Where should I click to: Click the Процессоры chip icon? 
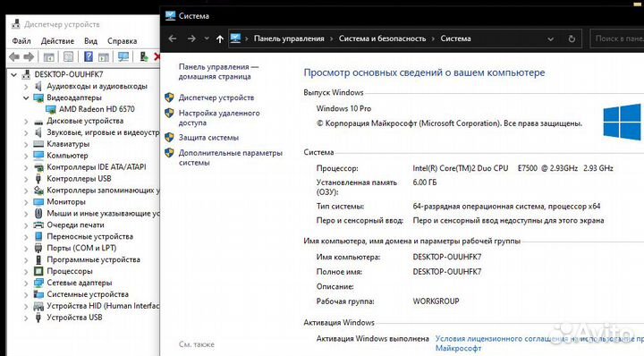coord(38,271)
